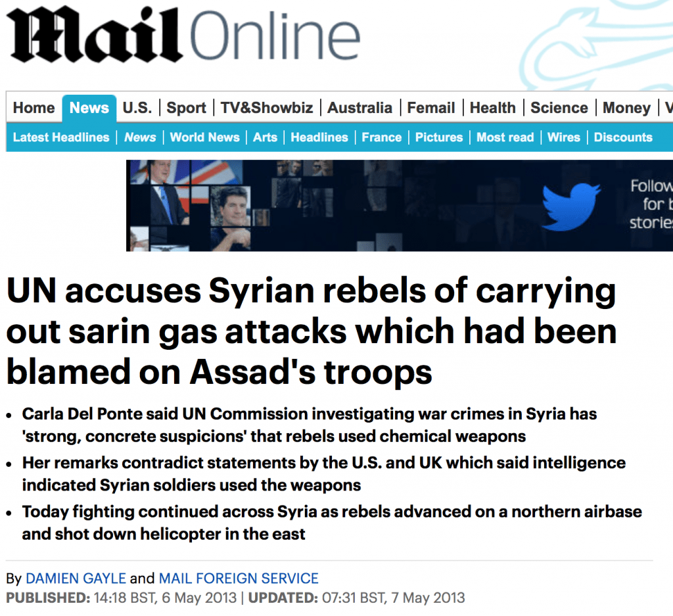This screenshot has width=673, height=616.
Task: Click the Twitter bird icon in banner
Action: (570, 206)
